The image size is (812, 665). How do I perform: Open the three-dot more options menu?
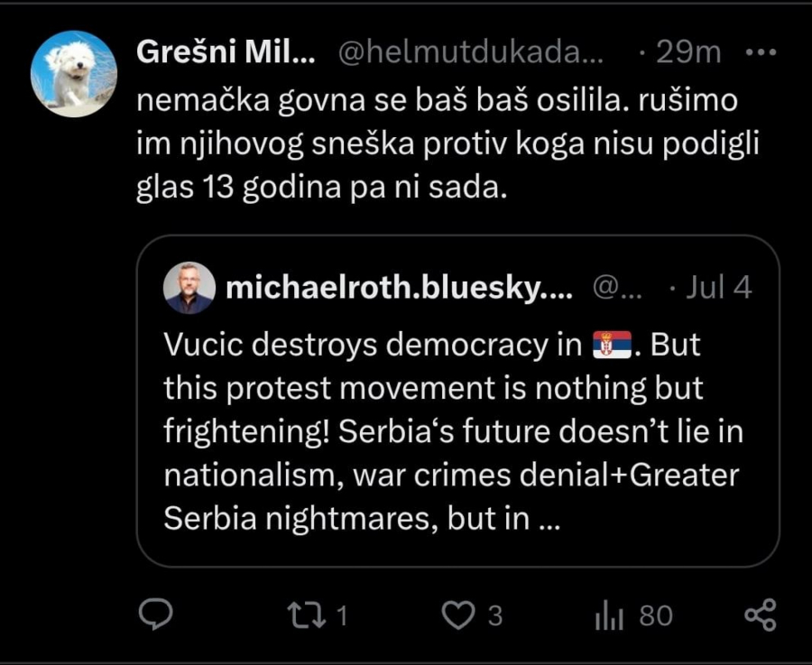(x=762, y=52)
